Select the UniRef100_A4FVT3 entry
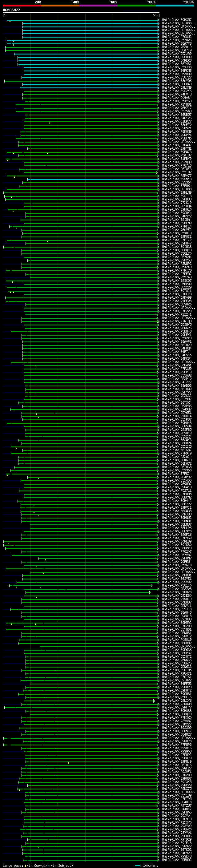 [177, 94]
